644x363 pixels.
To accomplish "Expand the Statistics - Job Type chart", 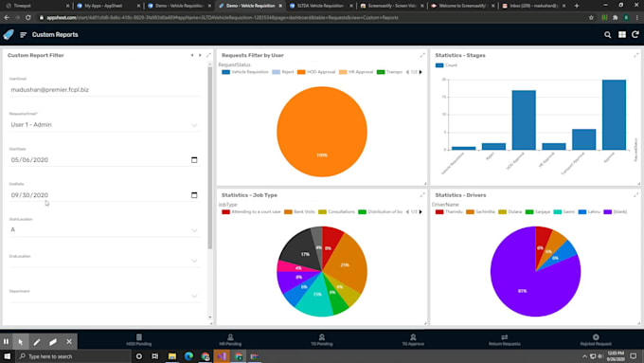I will (422, 195).
